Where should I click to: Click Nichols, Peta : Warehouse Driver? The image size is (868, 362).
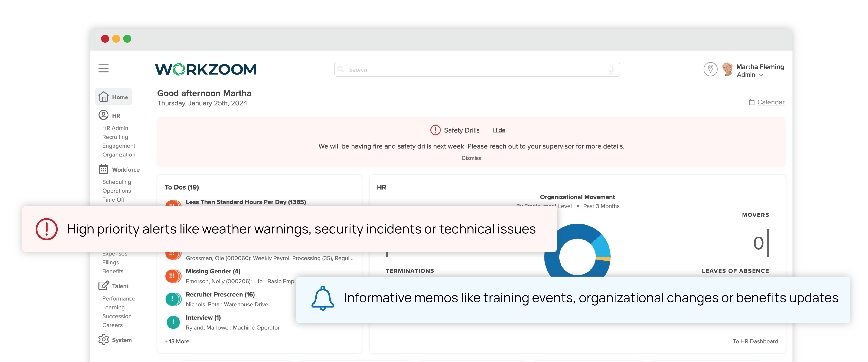pyautogui.click(x=228, y=305)
